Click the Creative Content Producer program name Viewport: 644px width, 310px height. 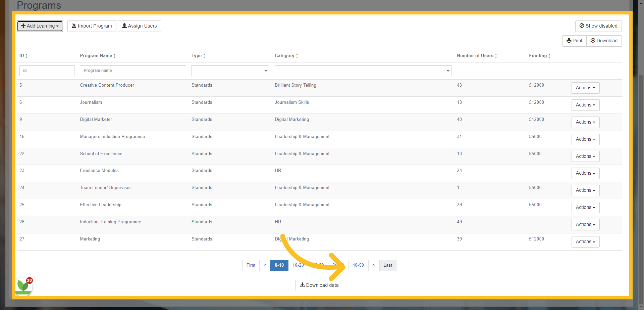pyautogui.click(x=107, y=85)
